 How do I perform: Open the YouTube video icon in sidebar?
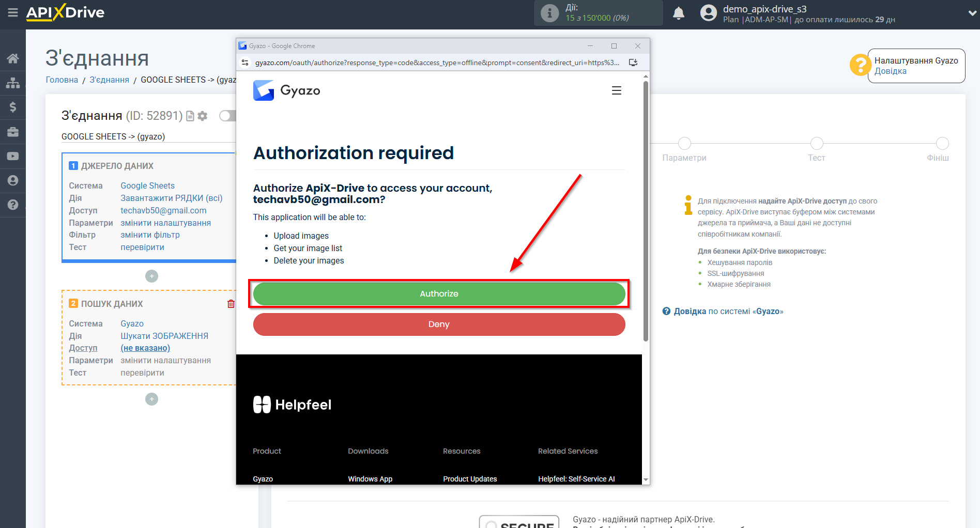13,156
